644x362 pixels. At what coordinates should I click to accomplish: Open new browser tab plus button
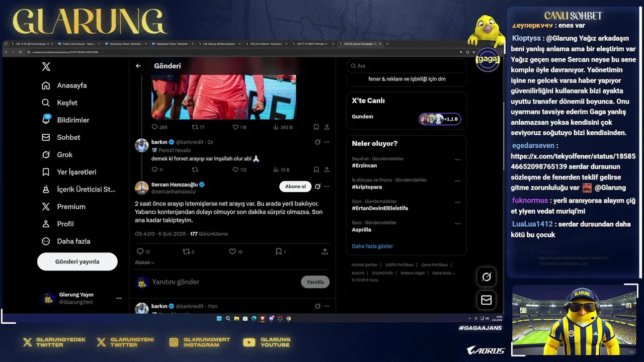pos(387,44)
